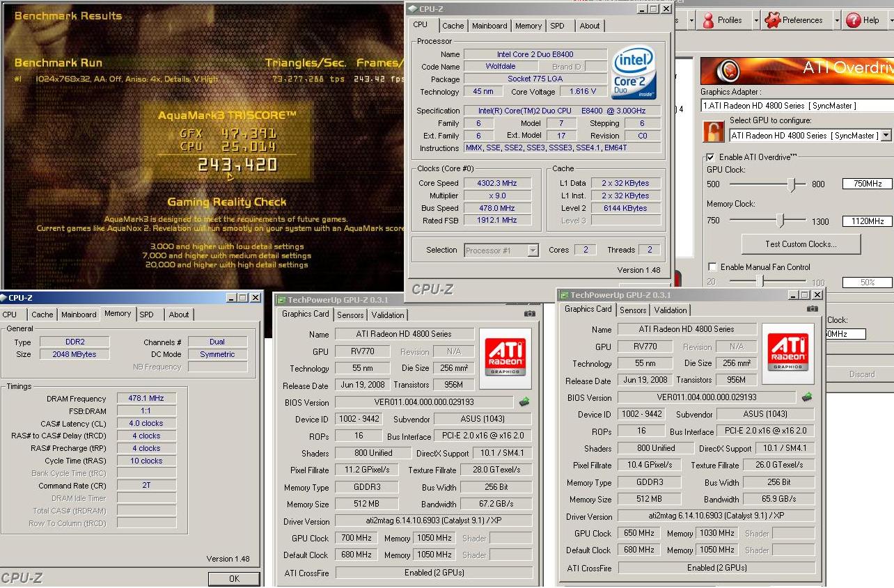Click processor name Intel Core 2 Duo E8400

(535, 54)
